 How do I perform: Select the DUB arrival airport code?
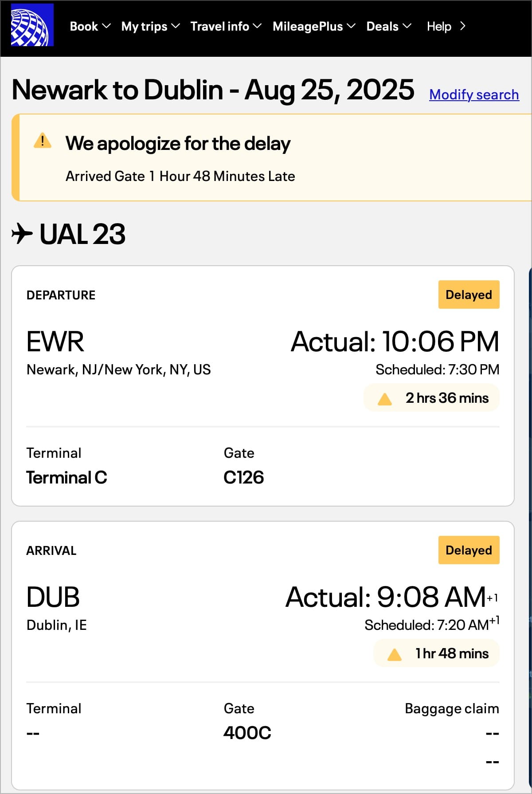[x=53, y=597]
